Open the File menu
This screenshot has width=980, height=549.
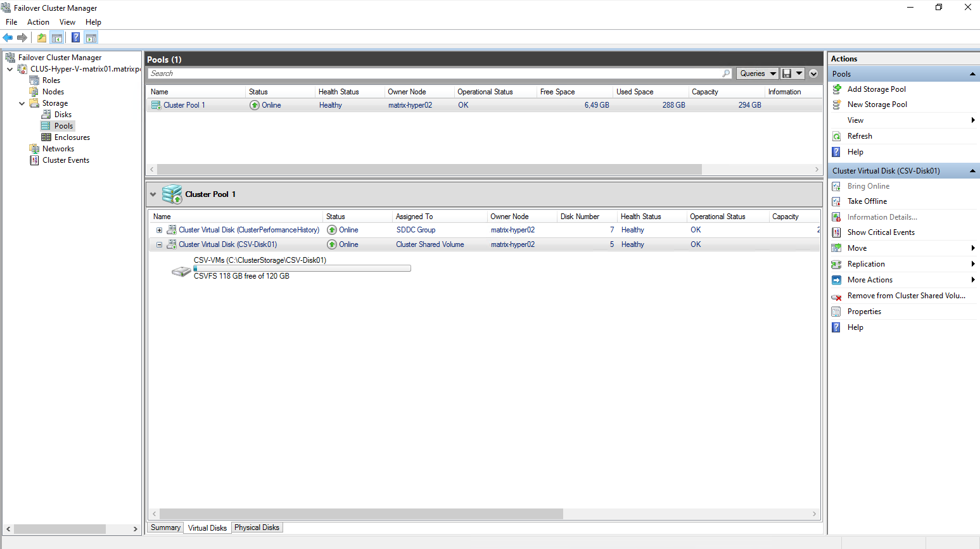(11, 22)
